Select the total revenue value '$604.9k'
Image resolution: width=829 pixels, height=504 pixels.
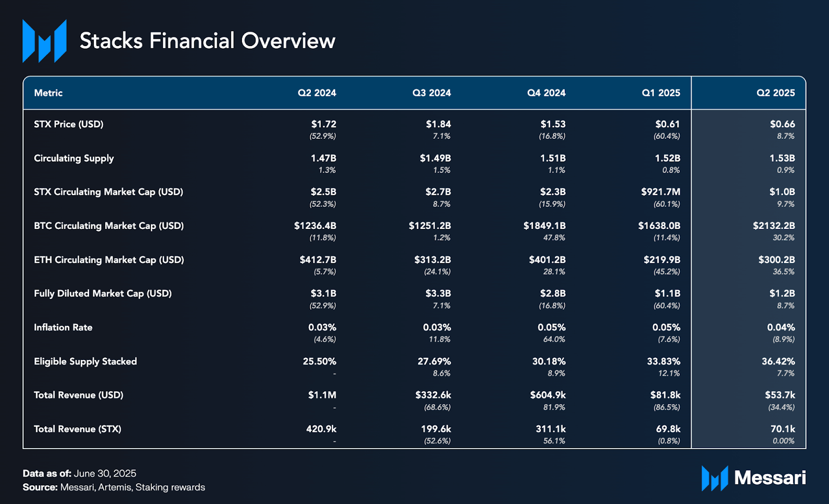[548, 395]
